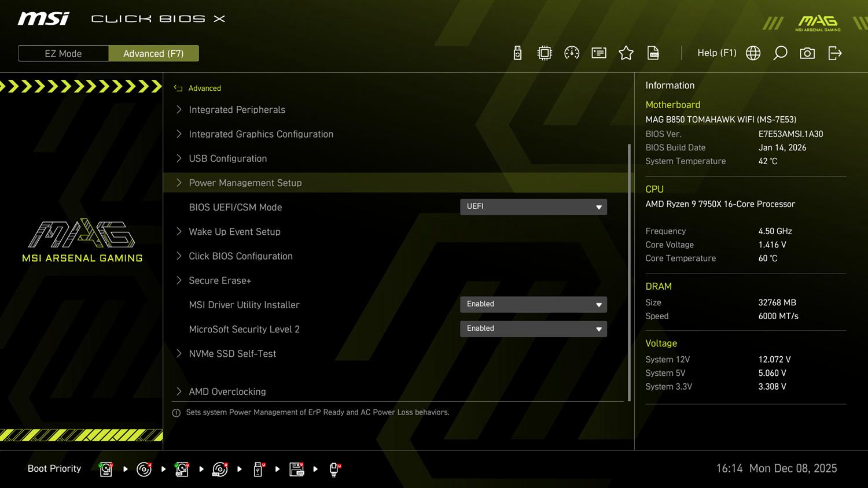The width and height of the screenshot is (868, 488).
Task: Expand the AMD Overclocking submenu
Action: coord(227,391)
